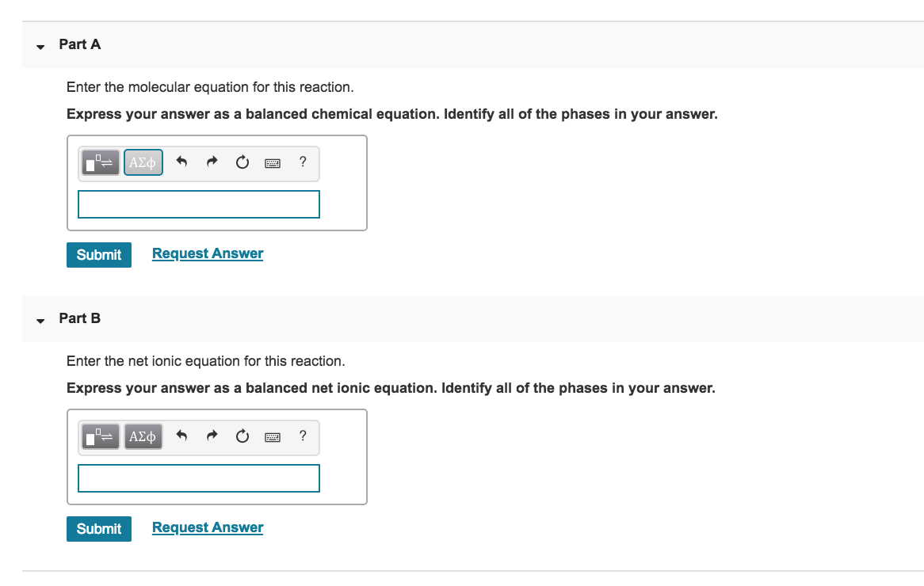Submit the Part B net ionic equation

click(99, 529)
